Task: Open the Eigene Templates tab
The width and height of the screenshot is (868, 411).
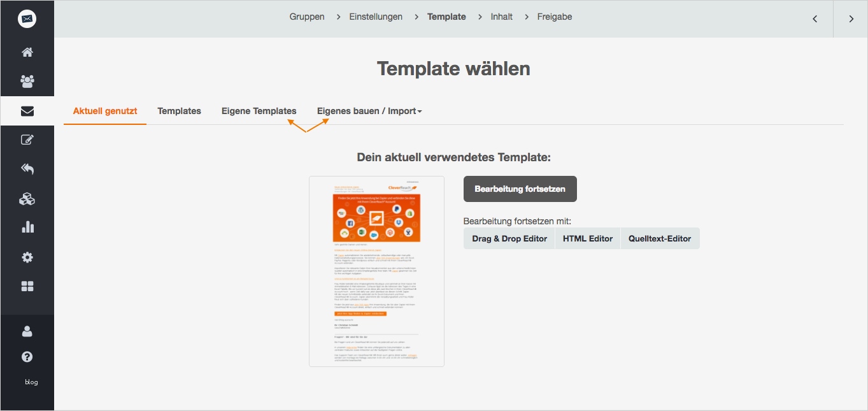Action: pyautogui.click(x=259, y=110)
